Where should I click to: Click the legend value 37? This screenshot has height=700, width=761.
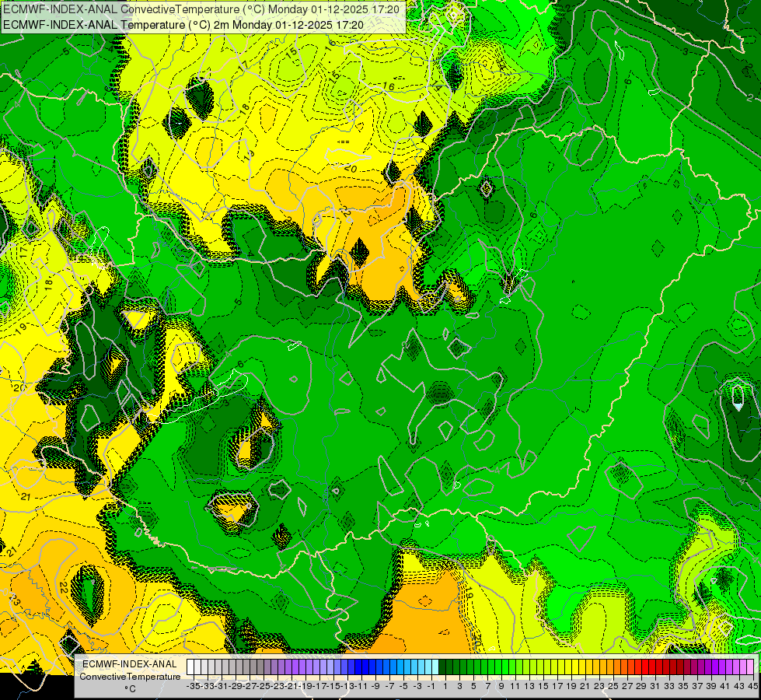[x=697, y=686]
